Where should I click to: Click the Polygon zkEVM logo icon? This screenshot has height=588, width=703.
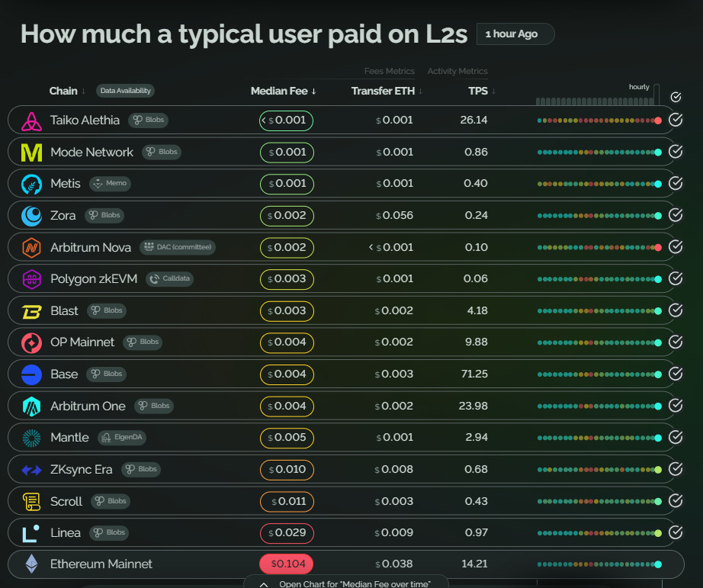click(x=31, y=279)
